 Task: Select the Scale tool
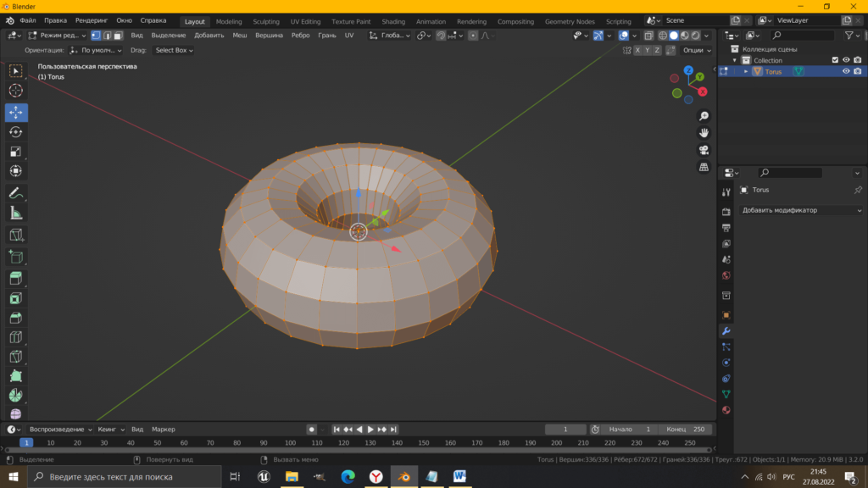pyautogui.click(x=15, y=152)
